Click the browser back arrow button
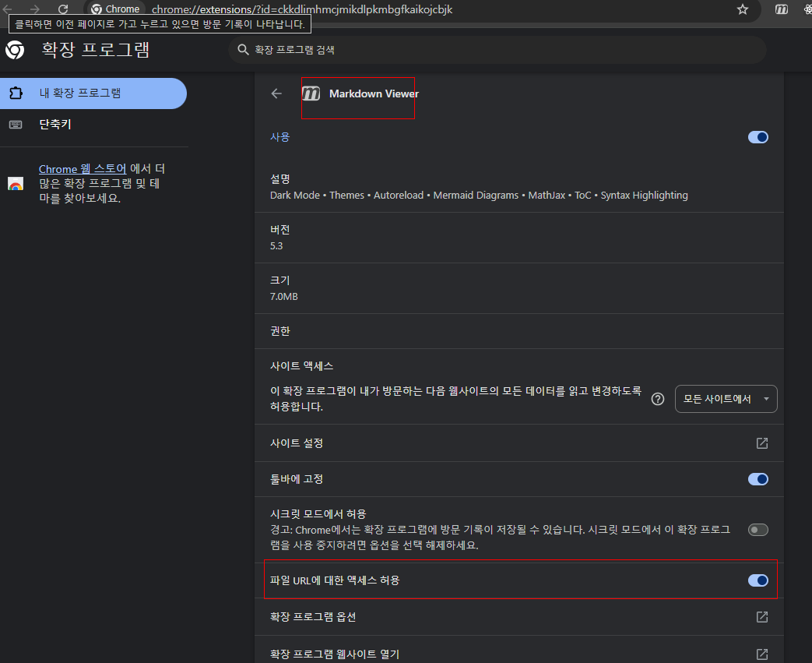The width and height of the screenshot is (812, 663). pos(7,9)
